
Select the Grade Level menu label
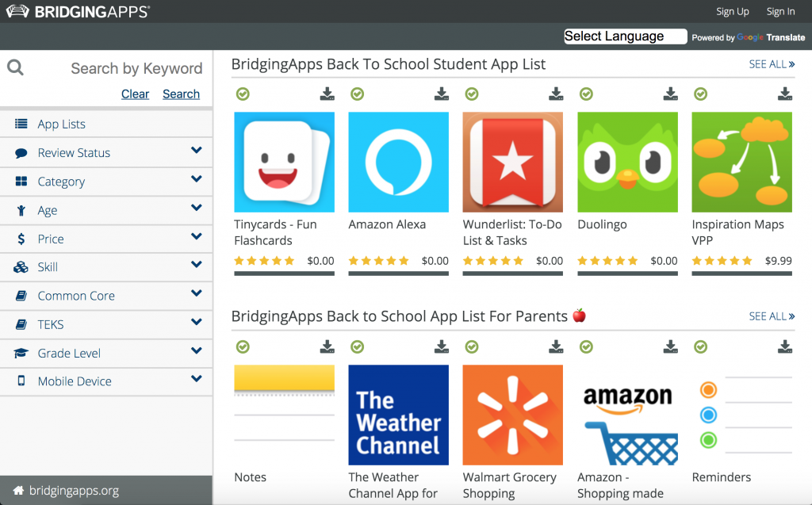(70, 354)
